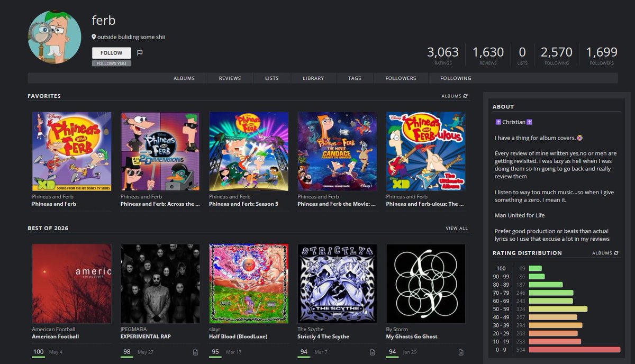Open the review icon for EXPERIMENTAL RAP
The image size is (635, 364).
tap(195, 352)
